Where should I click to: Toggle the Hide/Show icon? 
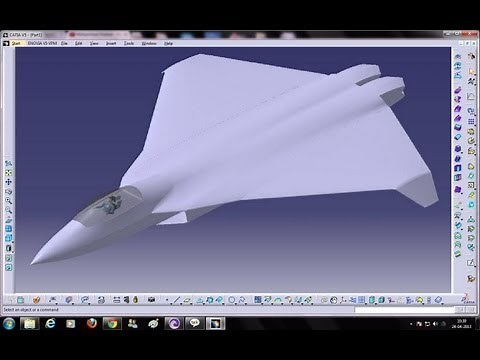click(9, 258)
